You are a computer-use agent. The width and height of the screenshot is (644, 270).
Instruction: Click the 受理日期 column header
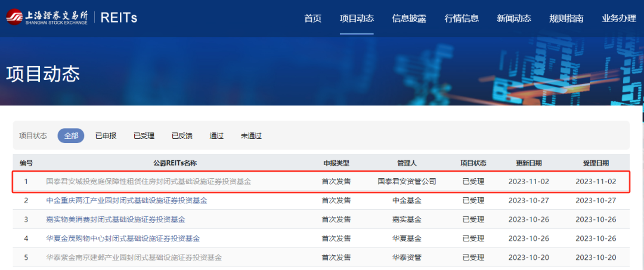(x=596, y=163)
